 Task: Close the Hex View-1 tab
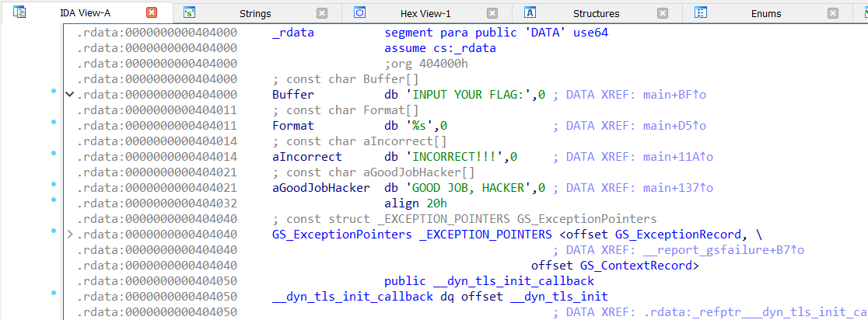point(492,13)
